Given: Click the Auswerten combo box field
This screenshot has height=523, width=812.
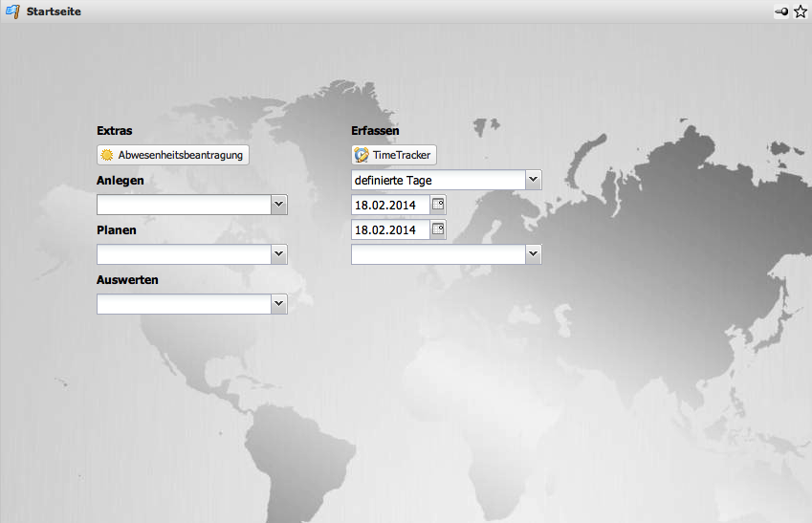Looking at the screenshot, I should [184, 304].
